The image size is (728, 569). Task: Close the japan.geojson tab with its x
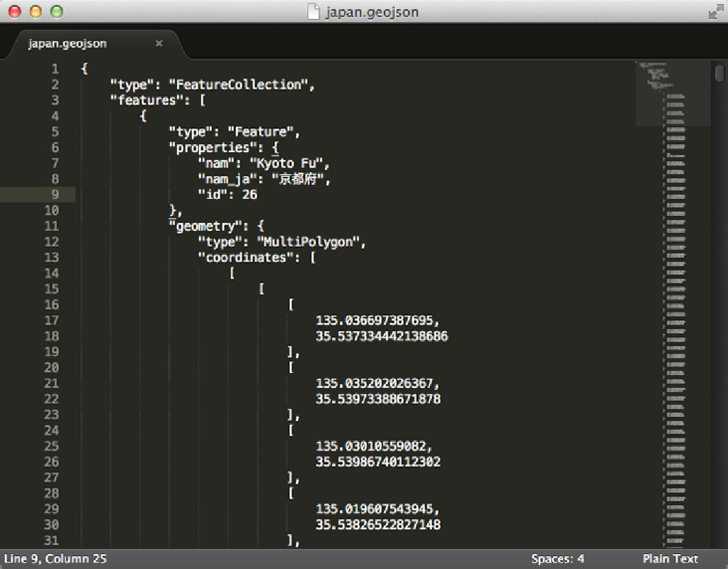[159, 43]
